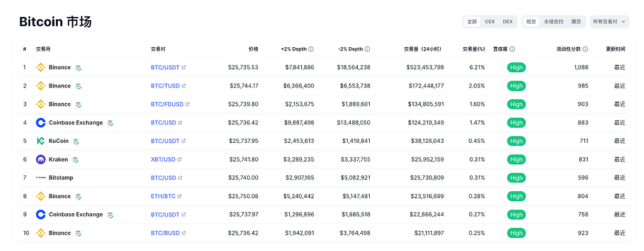Click external link icon next to XBT/USD

click(x=180, y=159)
